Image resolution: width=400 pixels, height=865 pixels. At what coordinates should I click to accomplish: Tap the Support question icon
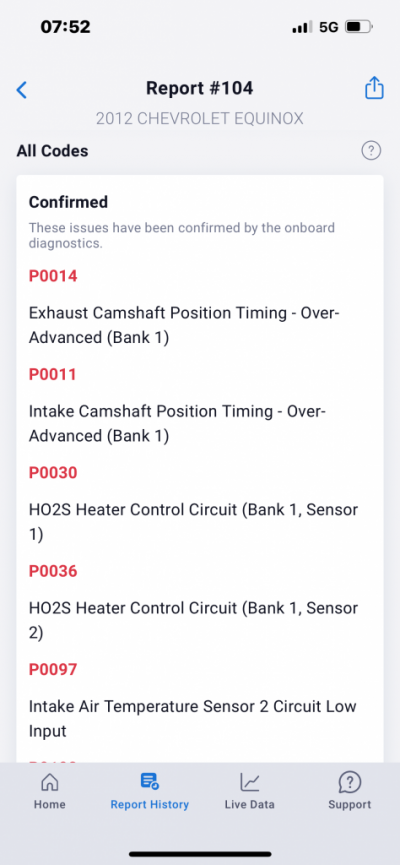[350, 781]
